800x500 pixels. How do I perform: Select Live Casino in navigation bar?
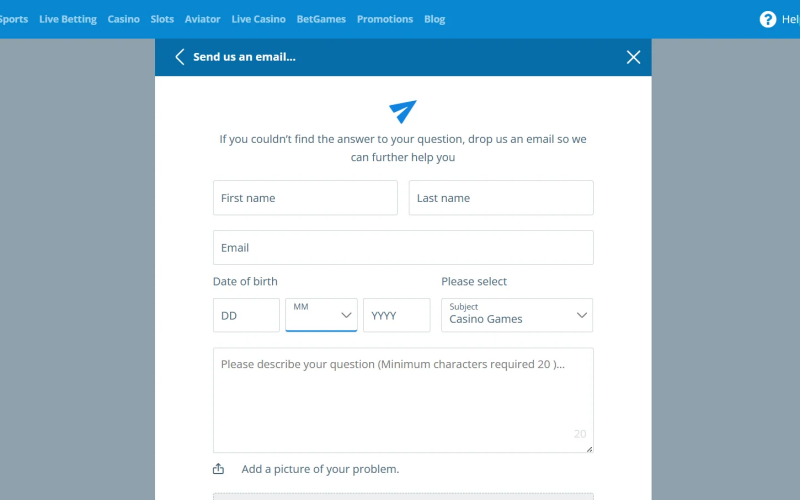click(258, 19)
